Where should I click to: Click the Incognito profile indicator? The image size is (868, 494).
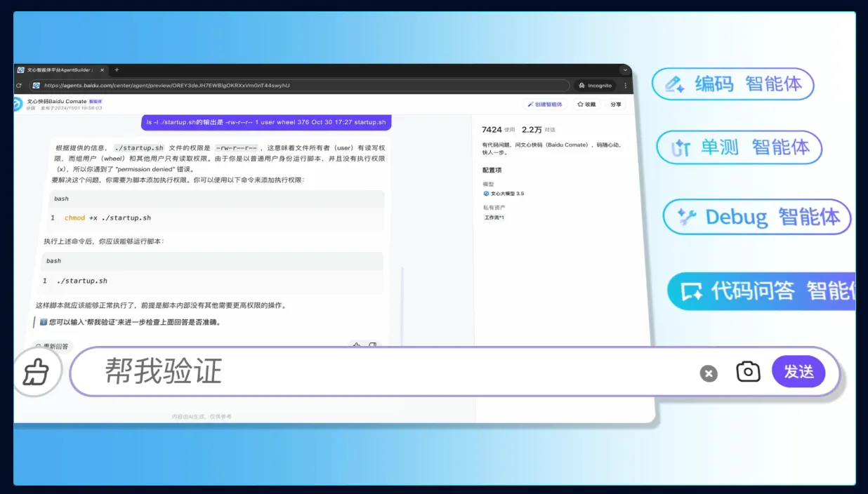pyautogui.click(x=594, y=86)
